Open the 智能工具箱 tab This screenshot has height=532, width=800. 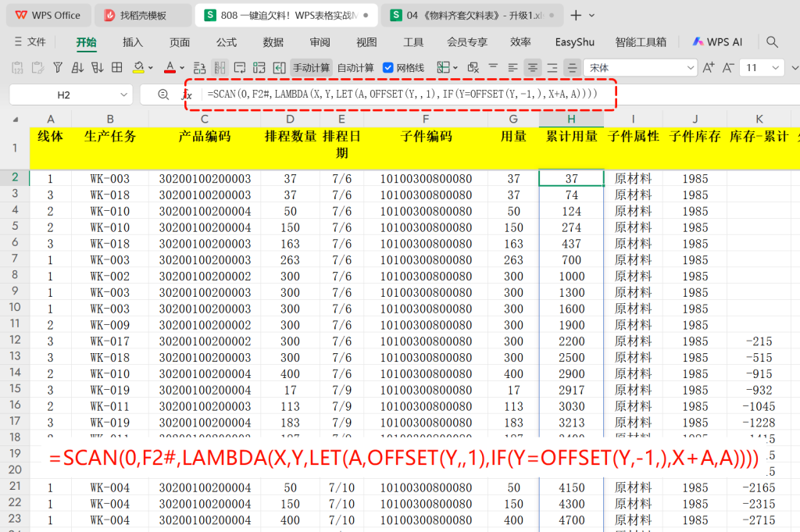click(641, 42)
